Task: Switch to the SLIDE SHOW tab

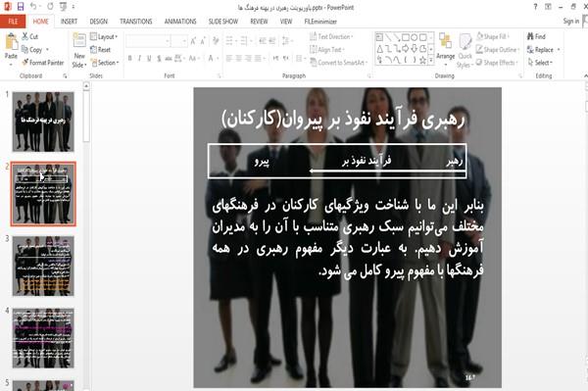Action: point(223,22)
